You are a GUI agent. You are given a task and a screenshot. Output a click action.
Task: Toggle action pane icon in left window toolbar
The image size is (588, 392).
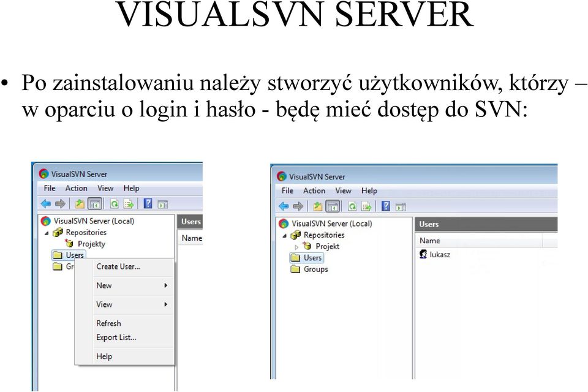tap(163, 204)
